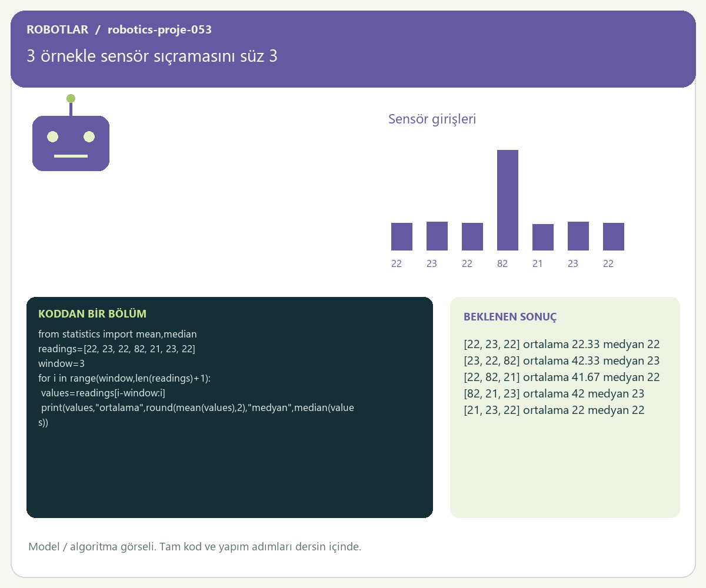706x588 pixels.
Task: Select the "Sensör girişleri" chart heading
Action: (x=432, y=119)
